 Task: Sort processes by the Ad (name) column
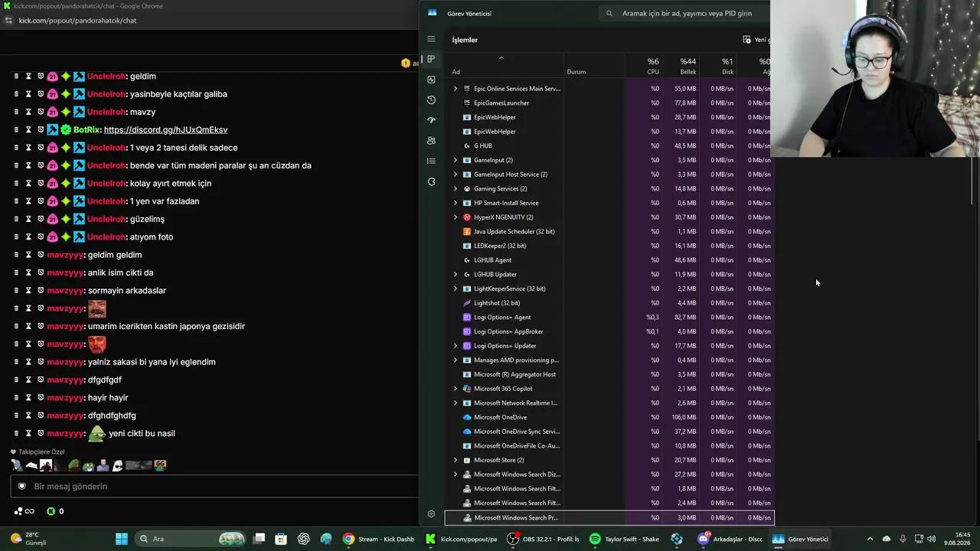[504, 66]
